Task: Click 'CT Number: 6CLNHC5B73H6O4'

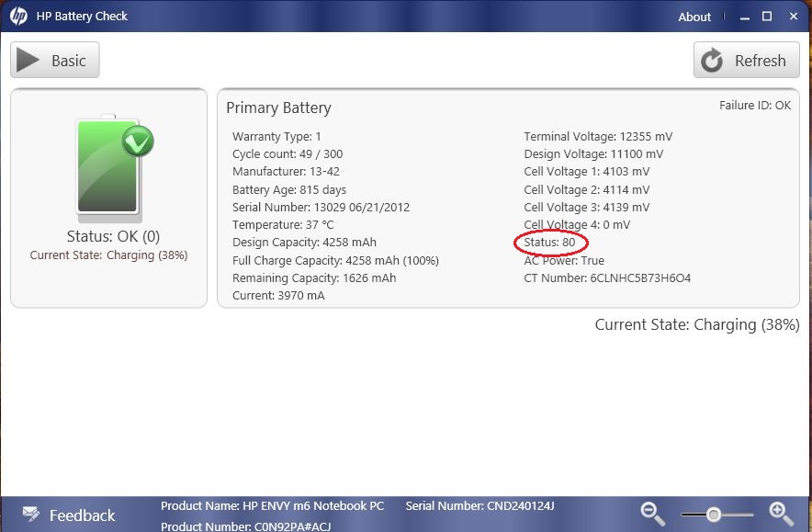Action: [607, 278]
